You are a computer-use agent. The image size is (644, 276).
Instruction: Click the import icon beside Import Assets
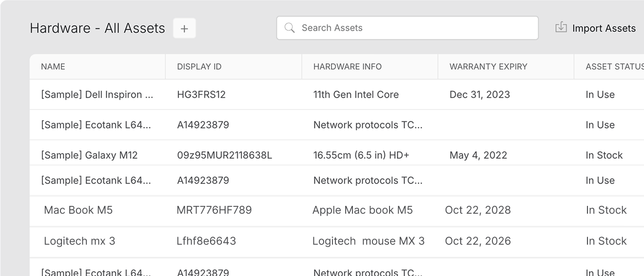coord(561,28)
